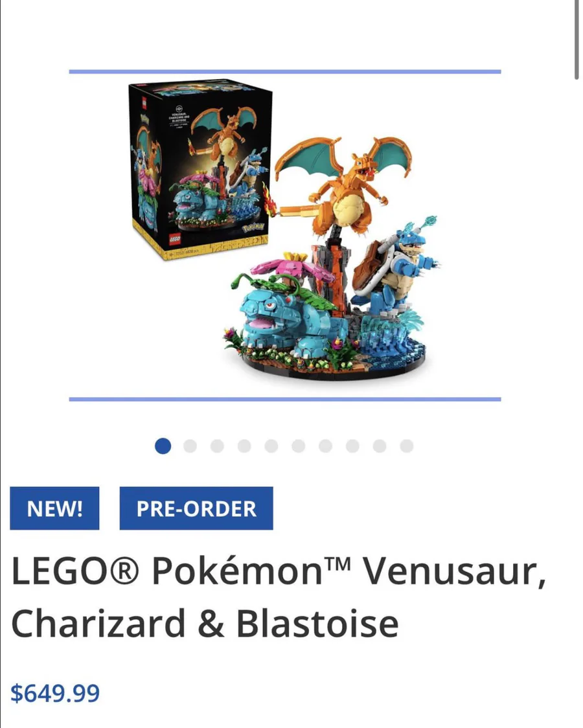Click the PRE-ORDER badge
The height and width of the screenshot is (728, 583).
(196, 508)
